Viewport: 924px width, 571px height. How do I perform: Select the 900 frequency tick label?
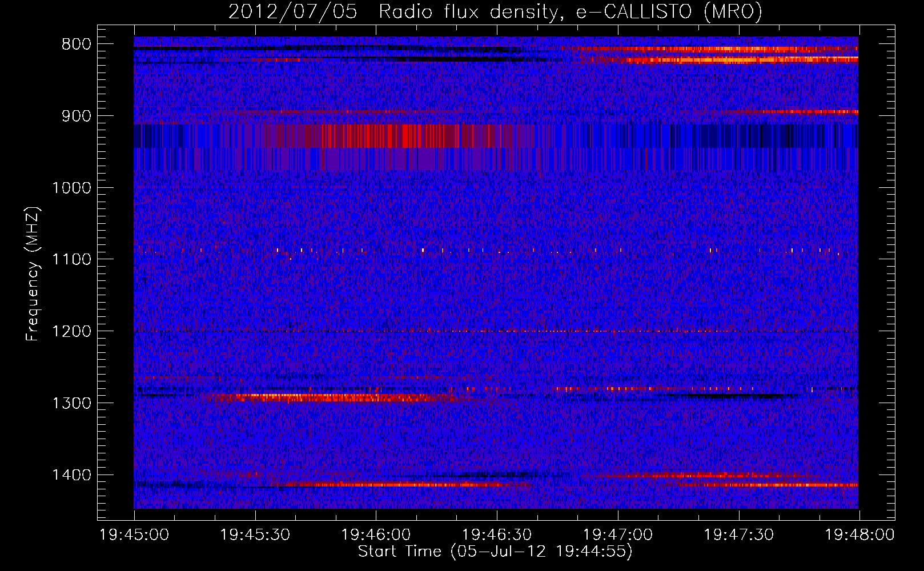77,116
